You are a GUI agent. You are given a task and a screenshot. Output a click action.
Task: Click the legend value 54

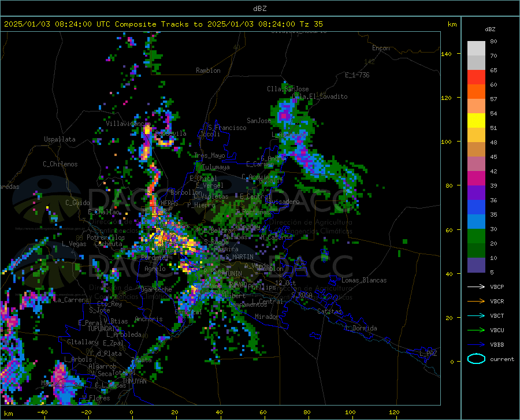pos(493,114)
